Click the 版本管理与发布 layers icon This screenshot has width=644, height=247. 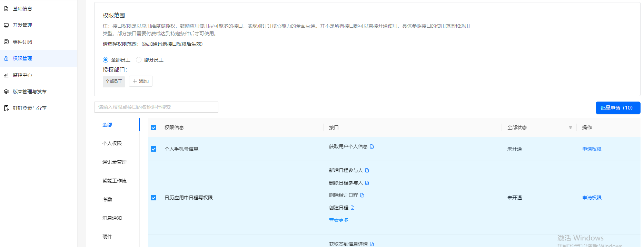pyautogui.click(x=6, y=92)
